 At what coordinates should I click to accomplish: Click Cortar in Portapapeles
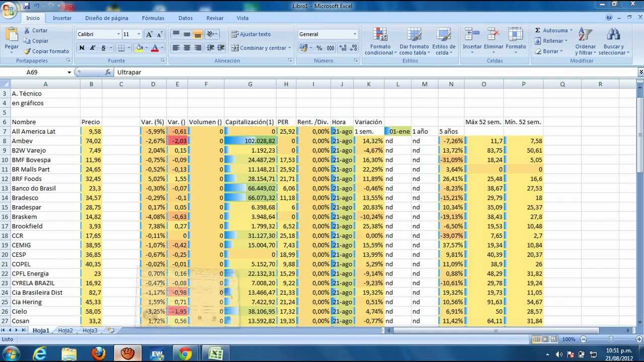point(35,30)
